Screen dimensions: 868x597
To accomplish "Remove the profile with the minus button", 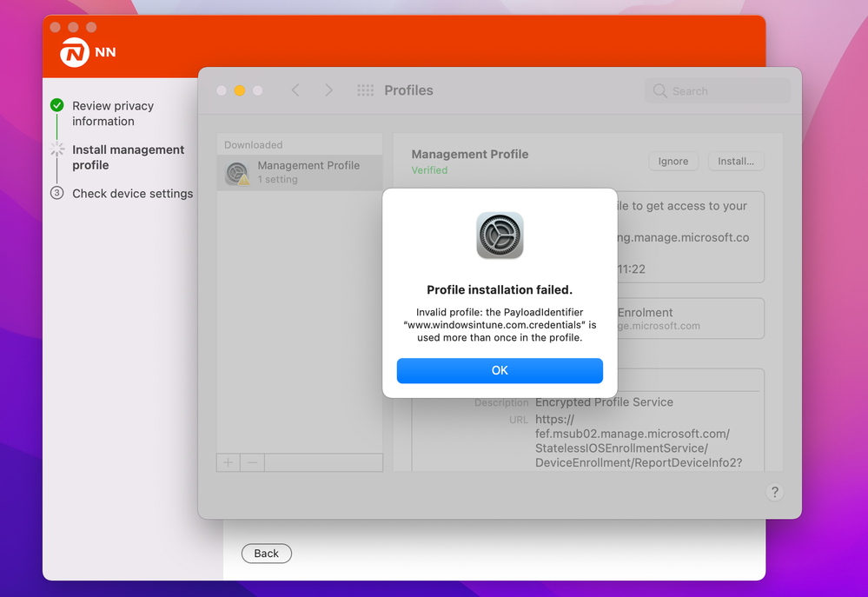I will coord(253,462).
